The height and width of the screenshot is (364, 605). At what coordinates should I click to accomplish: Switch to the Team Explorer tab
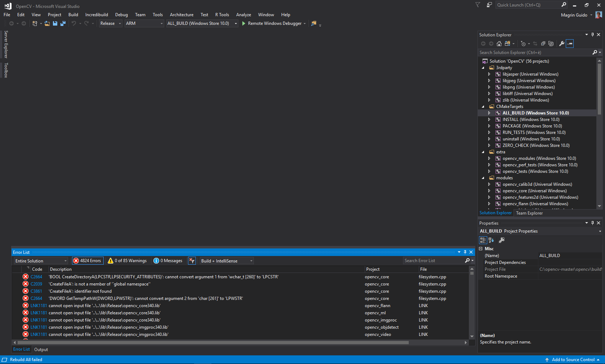529,213
